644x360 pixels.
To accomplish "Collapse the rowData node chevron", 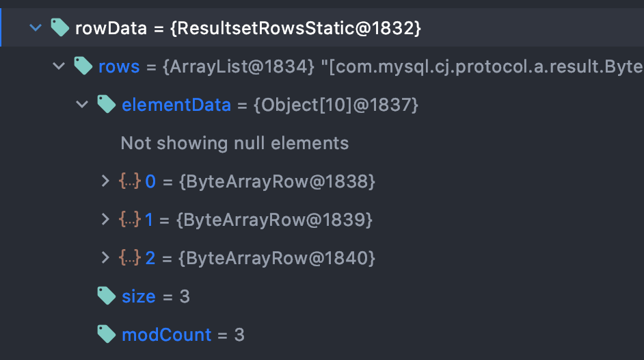I will coord(36,28).
